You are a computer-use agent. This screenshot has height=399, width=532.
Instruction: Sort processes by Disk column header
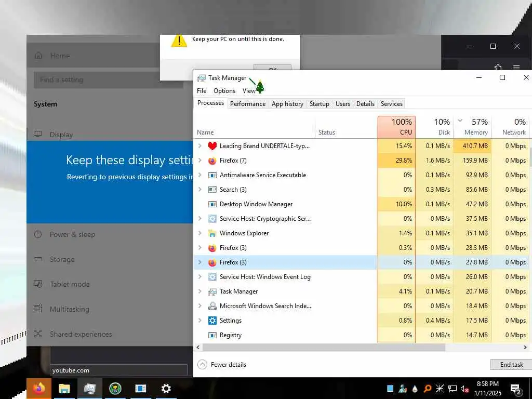point(435,127)
